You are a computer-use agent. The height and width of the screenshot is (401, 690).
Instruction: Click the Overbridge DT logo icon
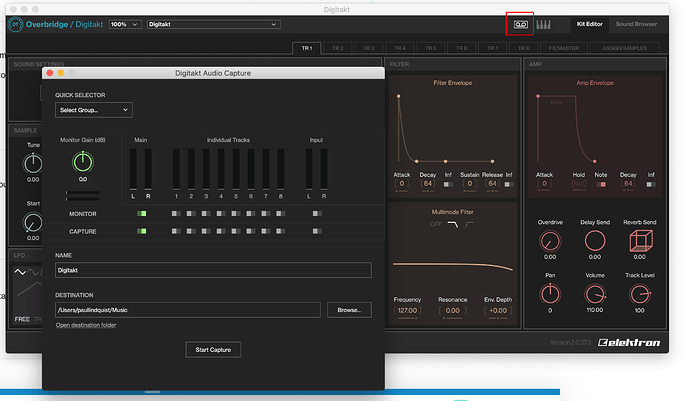pyautogui.click(x=15, y=24)
